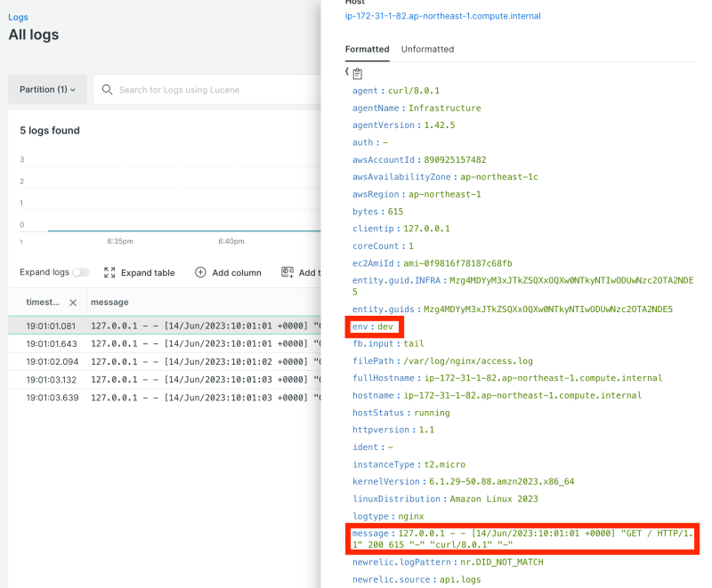
Task: Click the plus-circle icon for adding a column
Action: point(199,272)
